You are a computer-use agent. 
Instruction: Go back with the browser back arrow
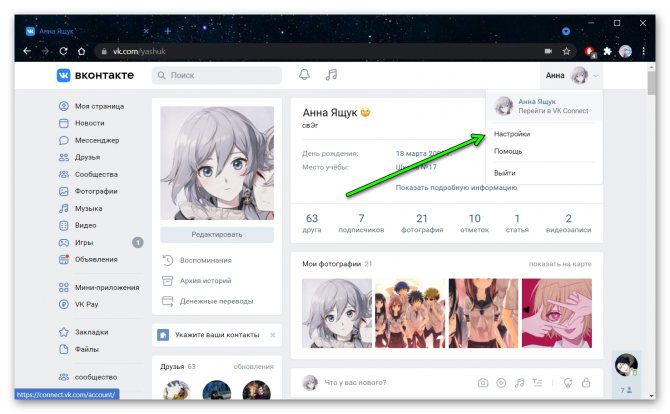click(27, 51)
